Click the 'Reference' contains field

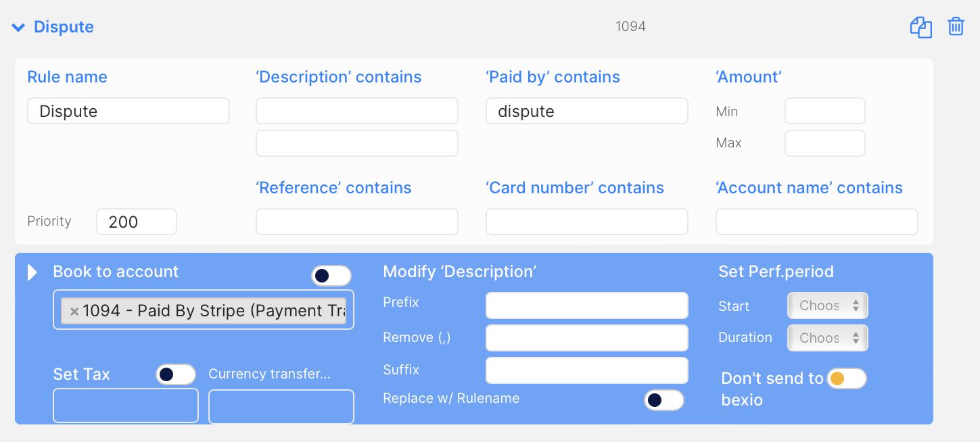click(357, 222)
